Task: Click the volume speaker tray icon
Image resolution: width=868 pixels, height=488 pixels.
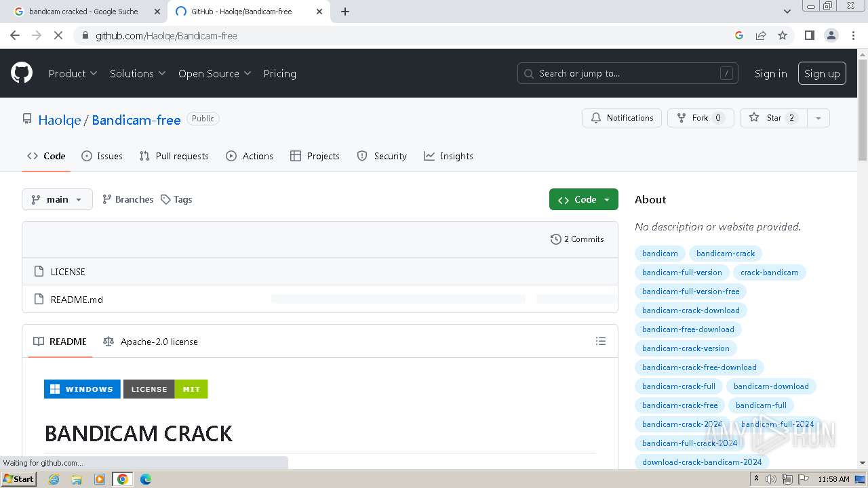Action: click(771, 479)
